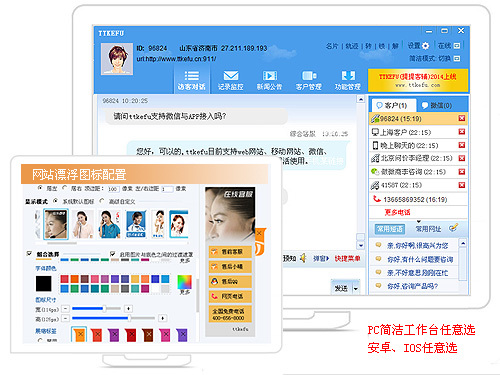Open the 记录监控 records monitoring tab

click(231, 80)
